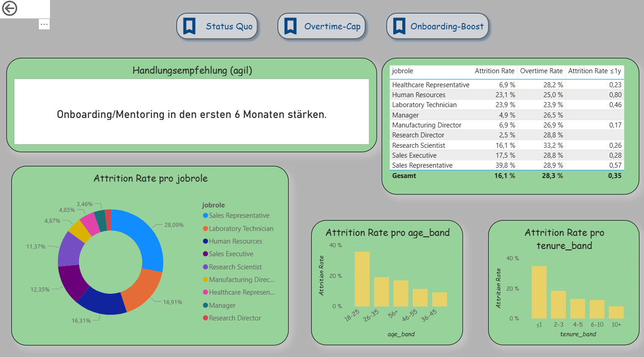Click the Handlungsempfehlung recommendation text card
This screenshot has width=644, height=357.
[191, 114]
